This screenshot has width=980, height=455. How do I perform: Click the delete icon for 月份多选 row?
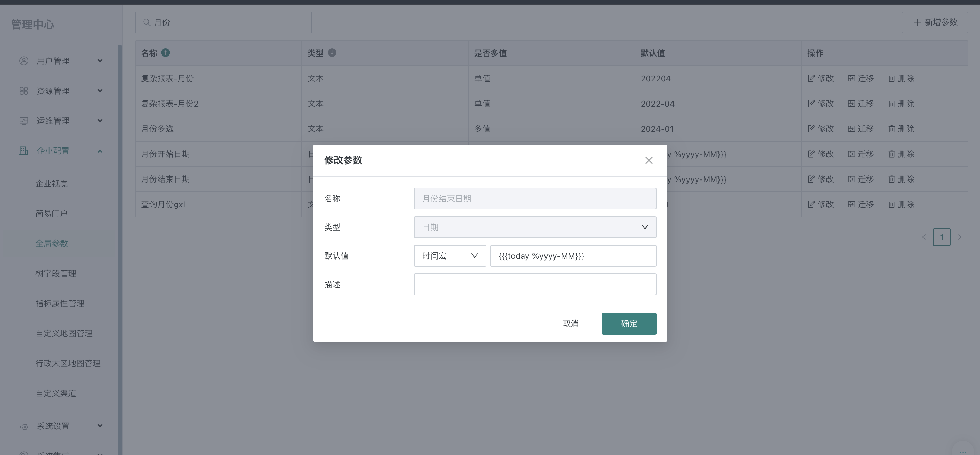tap(892, 129)
